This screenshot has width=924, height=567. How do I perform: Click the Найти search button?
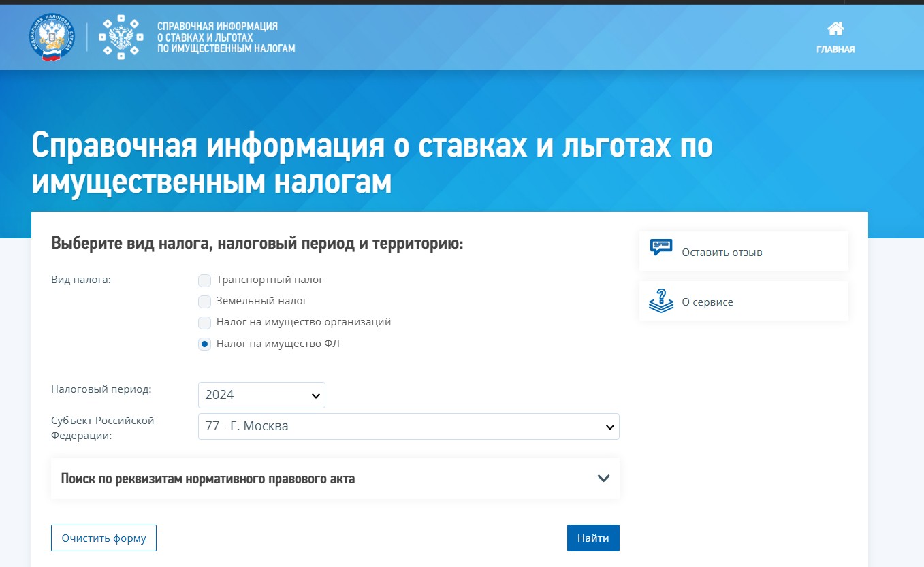click(x=593, y=538)
